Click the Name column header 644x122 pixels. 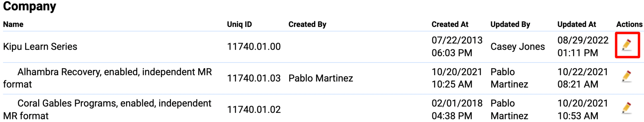(13, 24)
